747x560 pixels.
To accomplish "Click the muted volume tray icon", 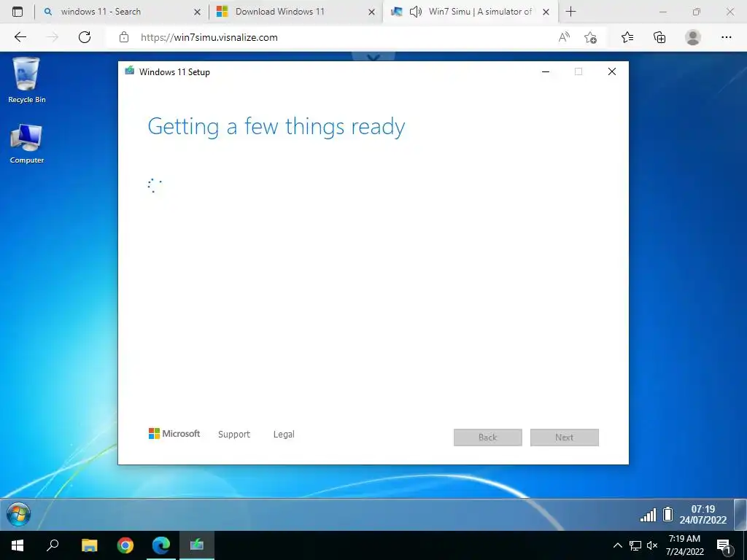I will pyautogui.click(x=652, y=545).
